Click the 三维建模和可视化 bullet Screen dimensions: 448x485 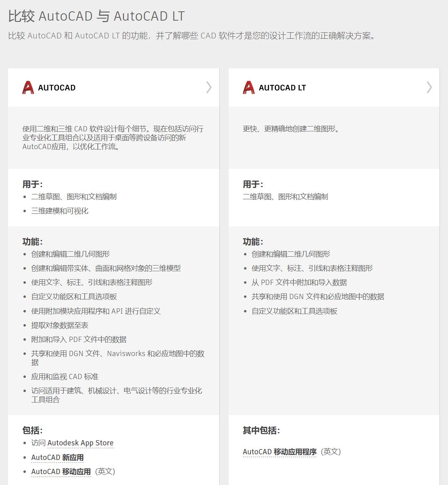(60, 211)
